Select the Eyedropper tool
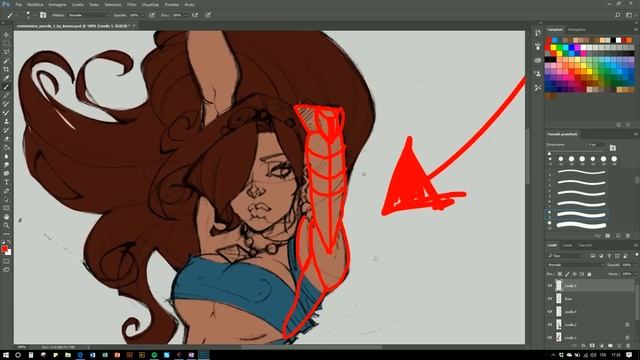Viewport: 640px width, 360px height. pos(6,78)
